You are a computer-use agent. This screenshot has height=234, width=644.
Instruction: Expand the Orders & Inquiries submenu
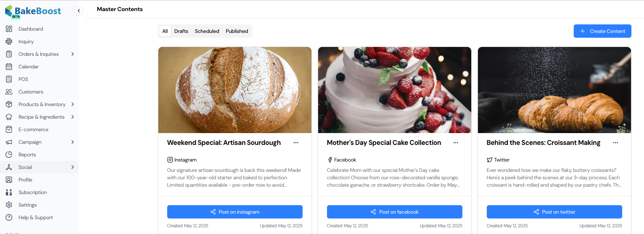pos(73,54)
